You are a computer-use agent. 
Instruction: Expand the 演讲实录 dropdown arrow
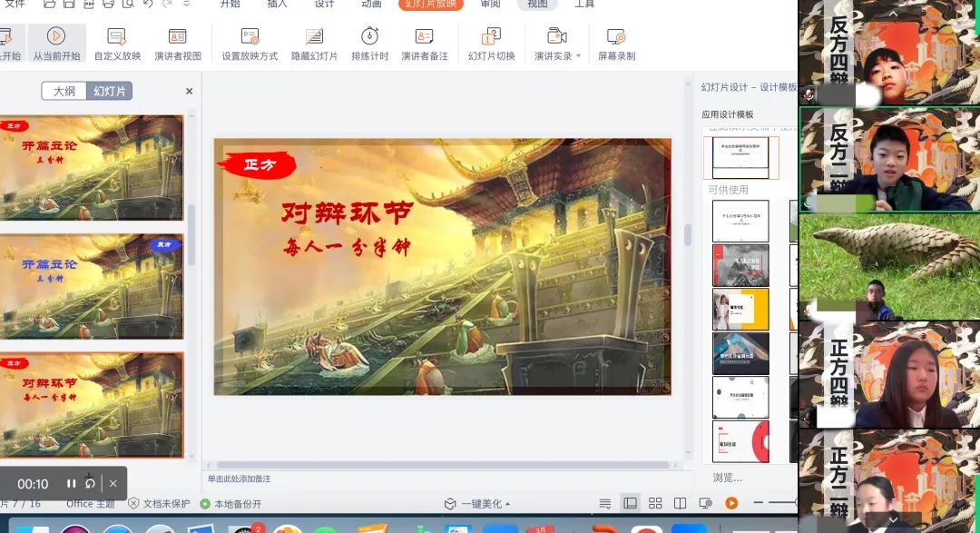coord(578,55)
